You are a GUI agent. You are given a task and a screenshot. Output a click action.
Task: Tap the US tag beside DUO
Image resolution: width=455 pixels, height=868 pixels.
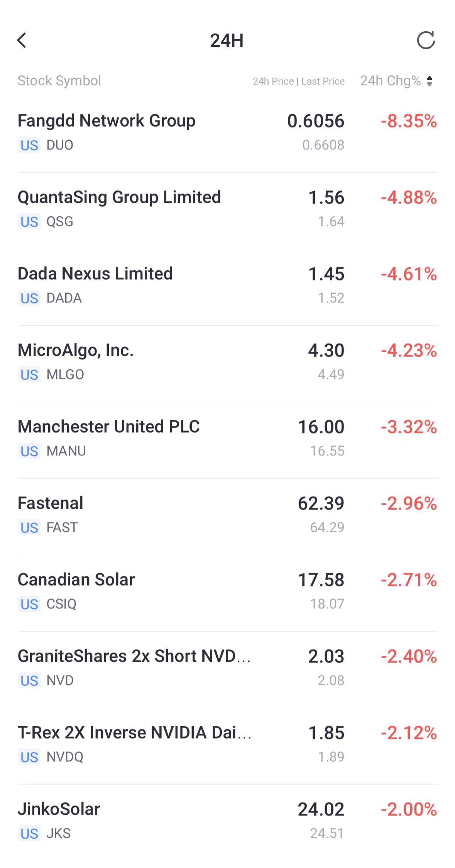point(29,146)
